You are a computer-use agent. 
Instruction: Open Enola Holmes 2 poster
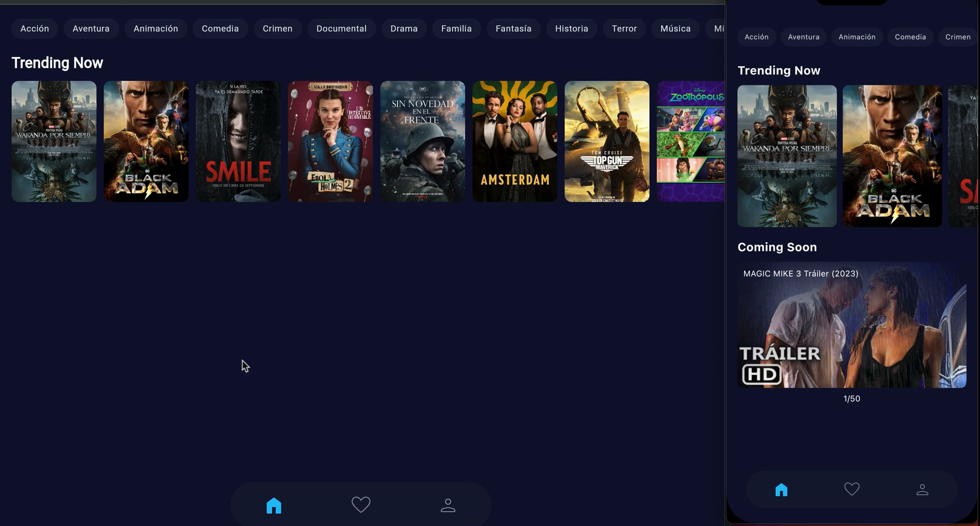[331, 142]
